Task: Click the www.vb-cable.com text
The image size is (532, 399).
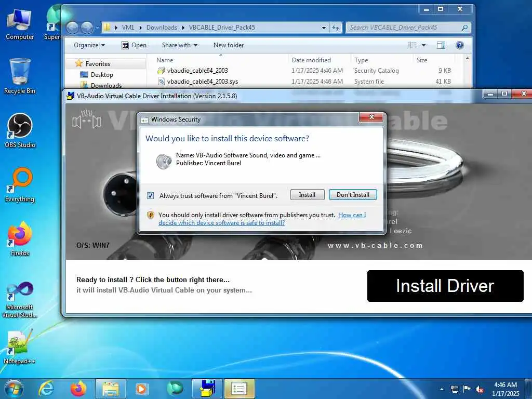Action: [375, 245]
